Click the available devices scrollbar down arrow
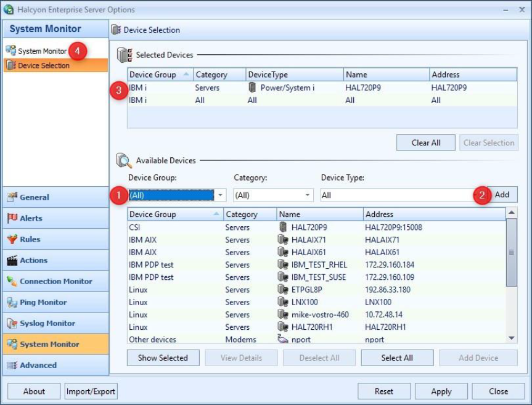The image size is (532, 405). point(511,338)
